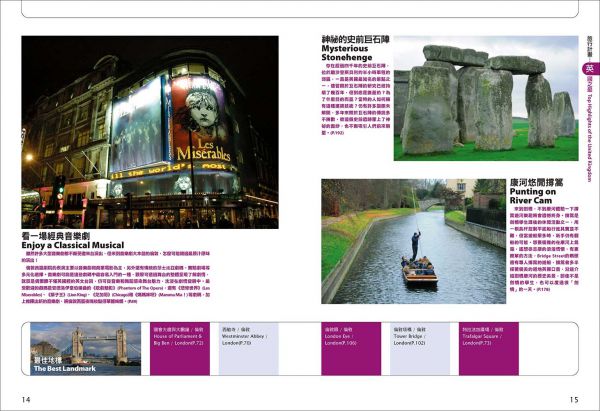Click 'The Best Landmark' caption text
Screen dimensions: 600x411
pos(65,369)
